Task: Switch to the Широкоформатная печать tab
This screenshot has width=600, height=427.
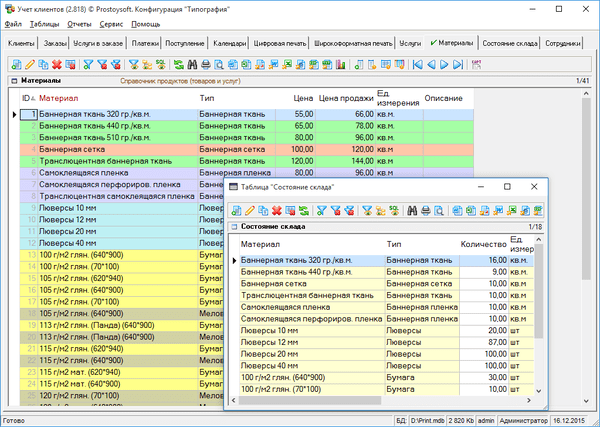Action: 353,44
